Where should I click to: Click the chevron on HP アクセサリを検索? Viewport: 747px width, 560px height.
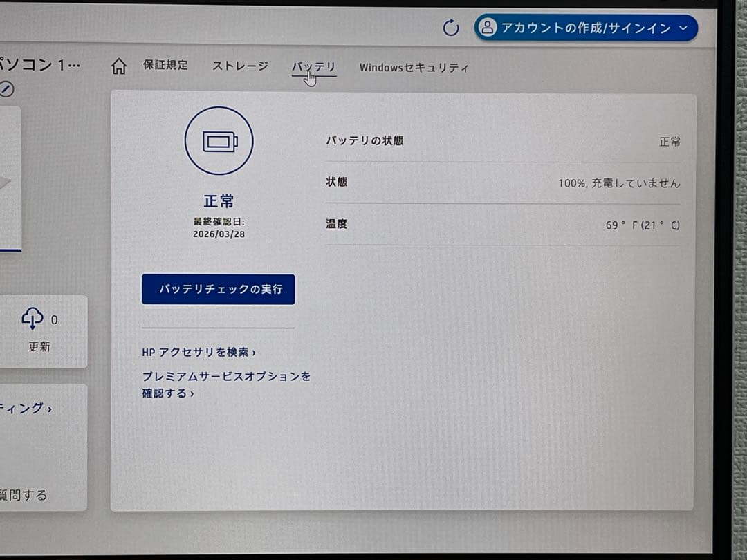[x=255, y=352]
